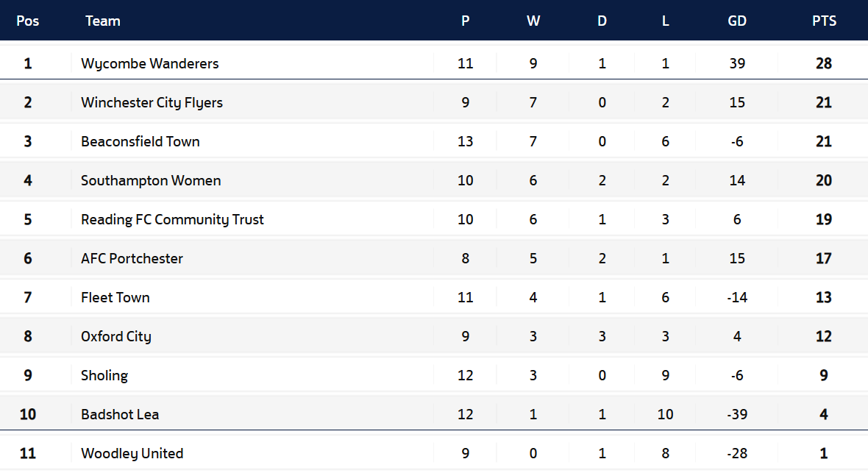
Task: Click the W wins column header
Action: pyautogui.click(x=533, y=21)
